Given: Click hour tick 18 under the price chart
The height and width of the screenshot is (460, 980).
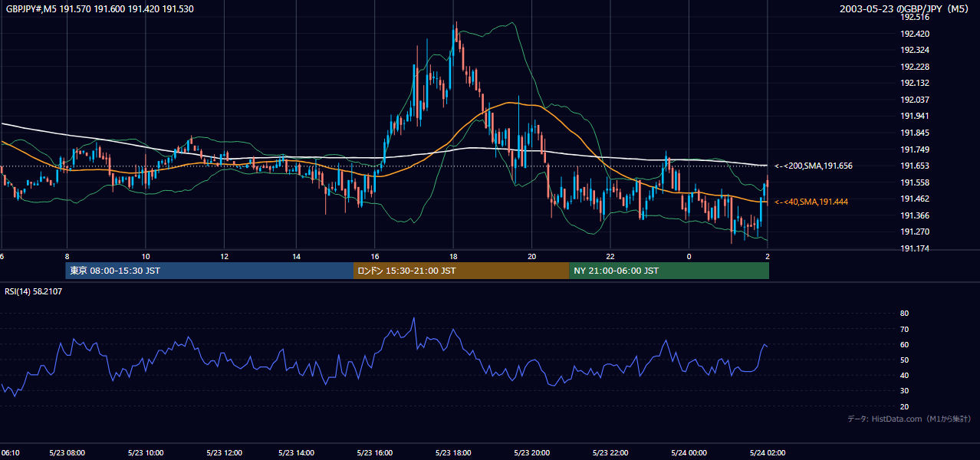Looking at the screenshot, I should (x=453, y=256).
